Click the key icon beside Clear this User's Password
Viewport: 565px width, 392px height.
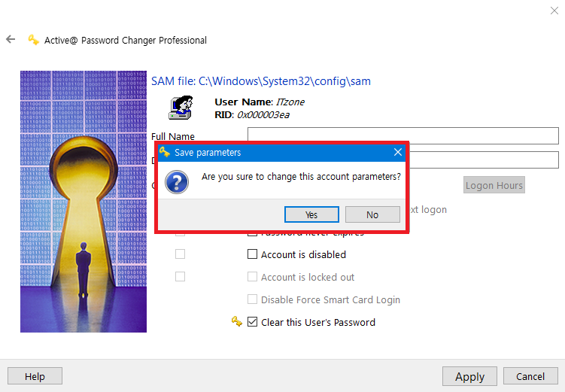[237, 321]
